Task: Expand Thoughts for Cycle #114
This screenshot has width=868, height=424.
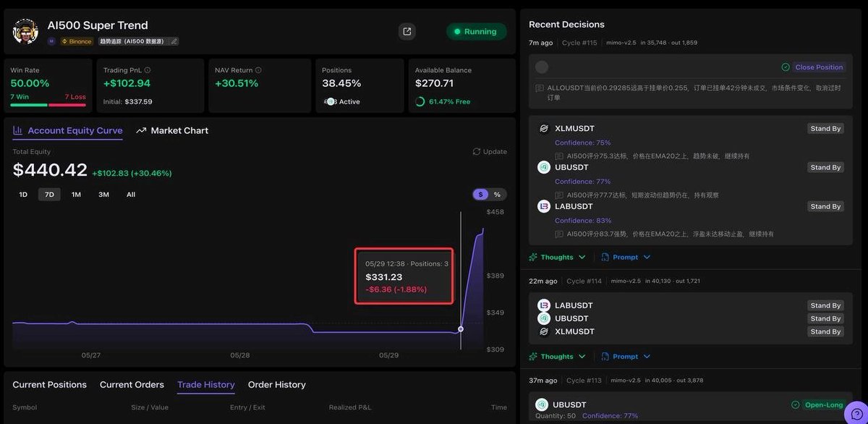Action: (x=558, y=357)
